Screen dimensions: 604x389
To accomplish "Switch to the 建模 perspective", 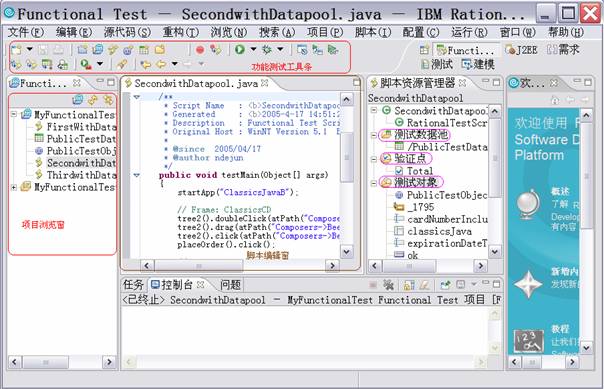I will 478,64.
